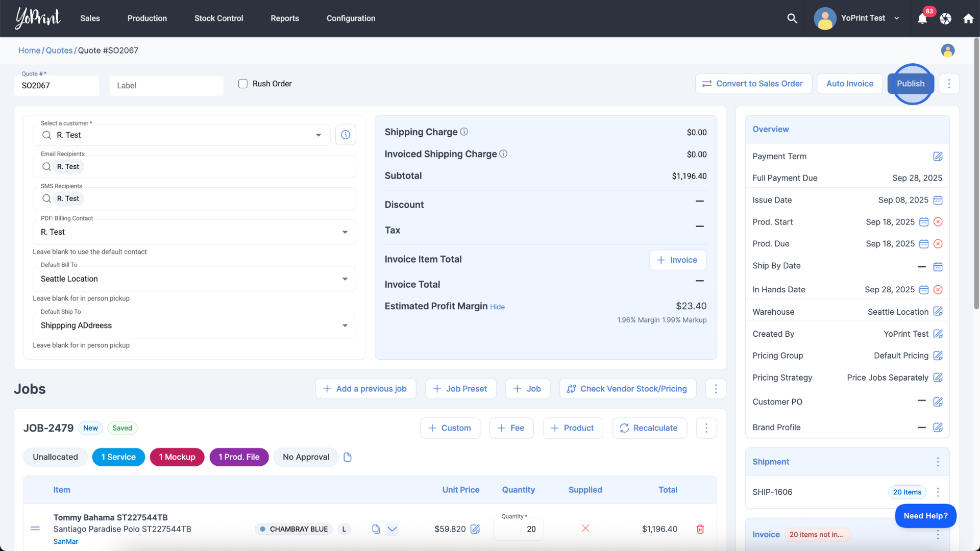The height and width of the screenshot is (551, 980).
Task: Open the notifications bell
Action: (x=922, y=19)
